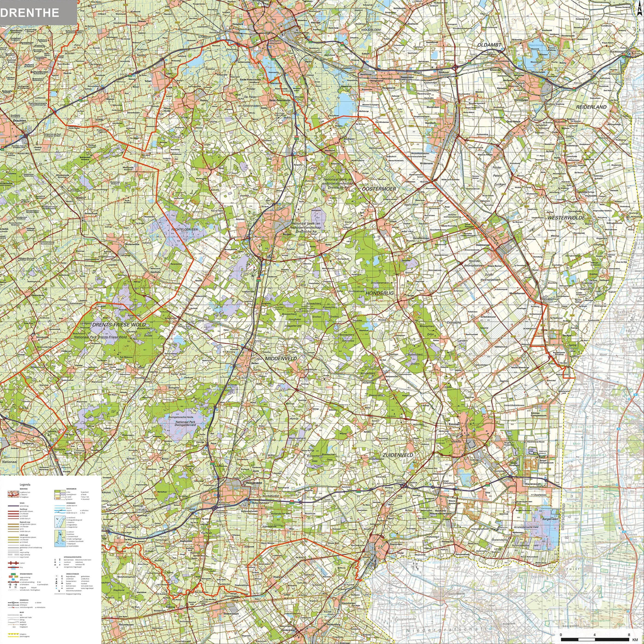Select the HONDSRUG region label
644x644 pixels.
pyautogui.click(x=380, y=293)
